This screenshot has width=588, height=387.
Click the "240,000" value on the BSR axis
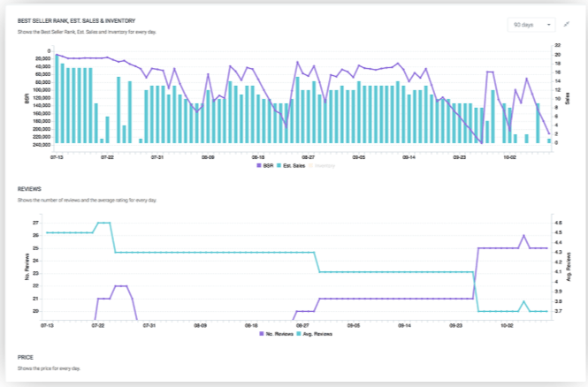[x=42, y=145]
